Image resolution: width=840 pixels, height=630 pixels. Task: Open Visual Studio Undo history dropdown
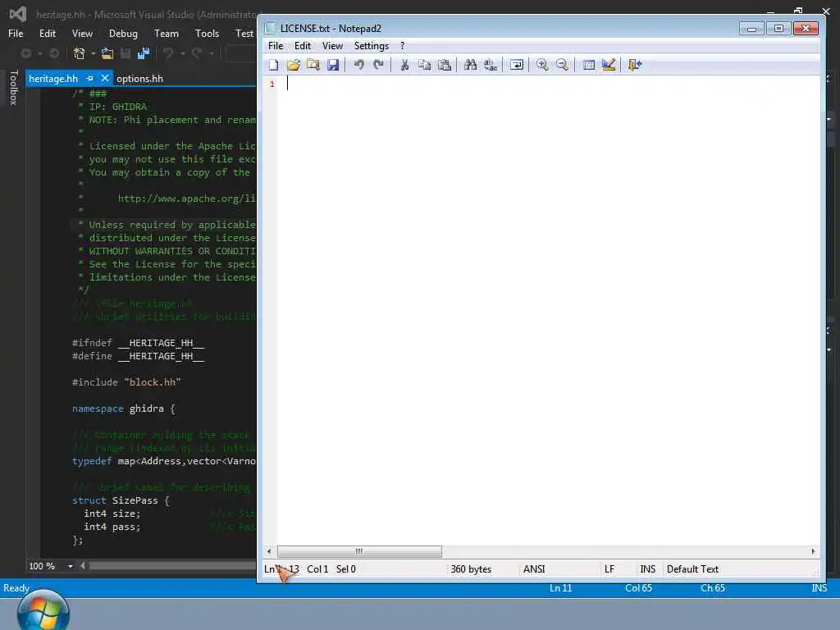(x=183, y=53)
